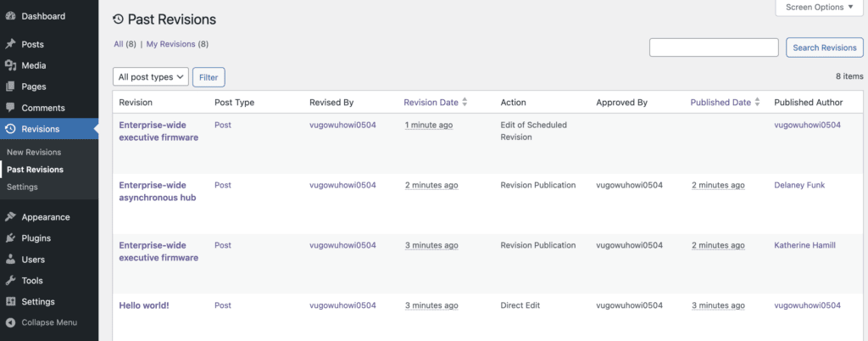Select the Revisions menu label
The image size is (868, 341).
pyautogui.click(x=41, y=129)
